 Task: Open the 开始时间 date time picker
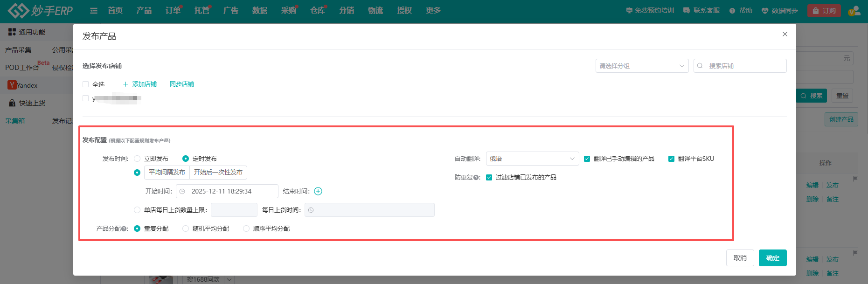(227, 191)
